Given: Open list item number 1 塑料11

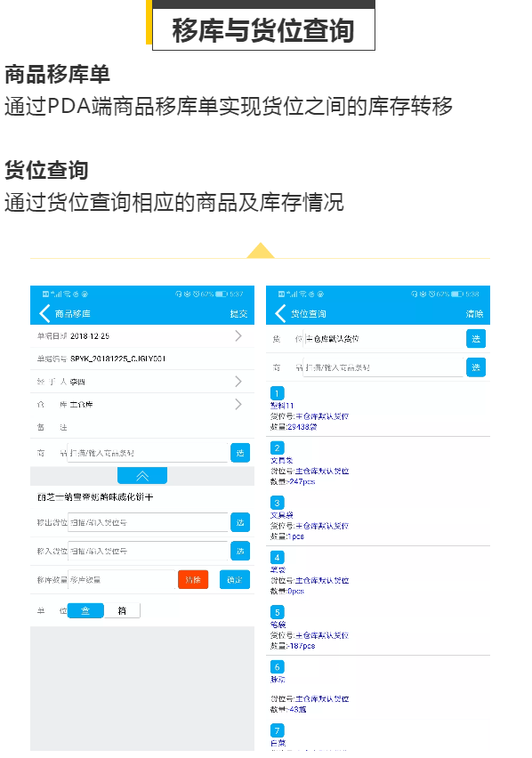Looking at the screenshot, I should (378, 409).
